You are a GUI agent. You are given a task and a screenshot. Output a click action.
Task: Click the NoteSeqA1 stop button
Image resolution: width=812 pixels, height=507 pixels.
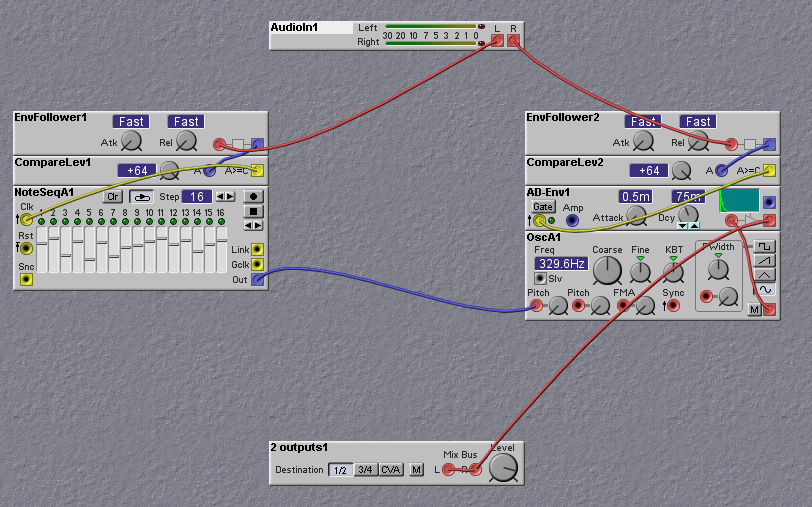click(x=254, y=211)
